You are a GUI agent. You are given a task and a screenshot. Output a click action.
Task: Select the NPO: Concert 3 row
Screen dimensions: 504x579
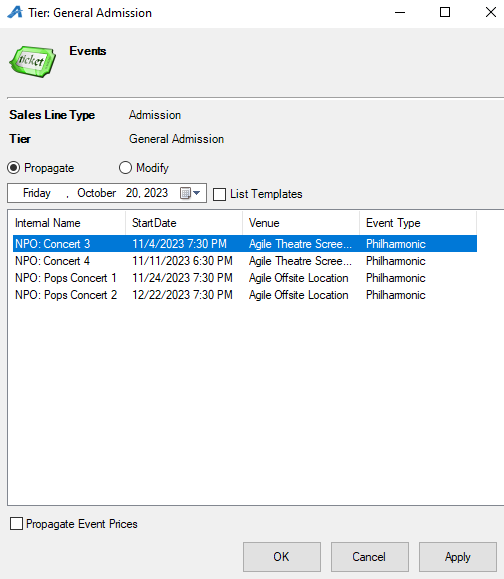(245, 244)
